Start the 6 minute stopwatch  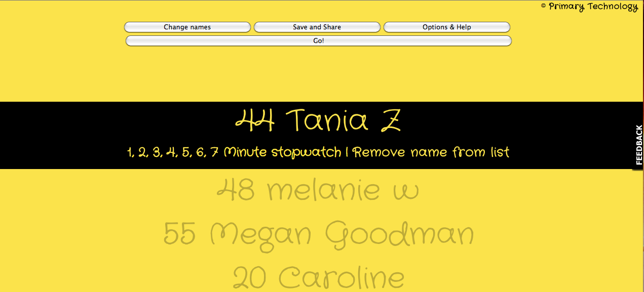click(x=200, y=152)
